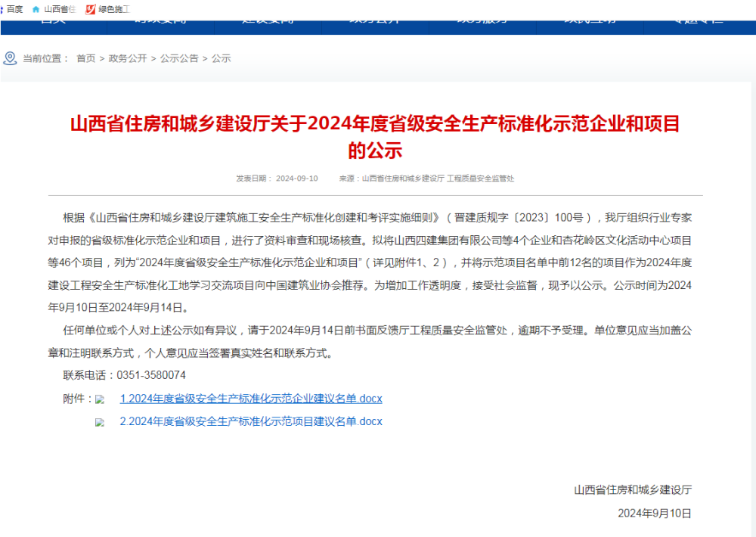Download 2.2024年度省级安全生产标准化示范项目建议名单.docx
Viewport: 756px width, 537px height.
click(251, 421)
